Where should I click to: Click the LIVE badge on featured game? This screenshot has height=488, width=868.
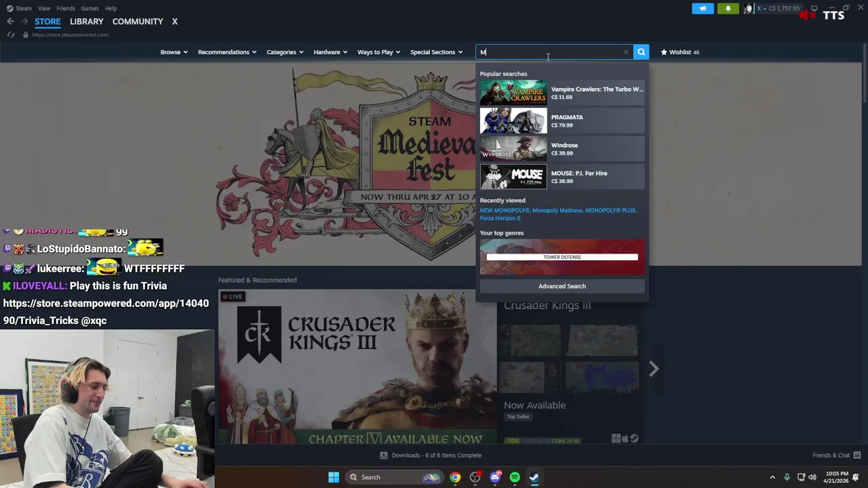[232, 297]
